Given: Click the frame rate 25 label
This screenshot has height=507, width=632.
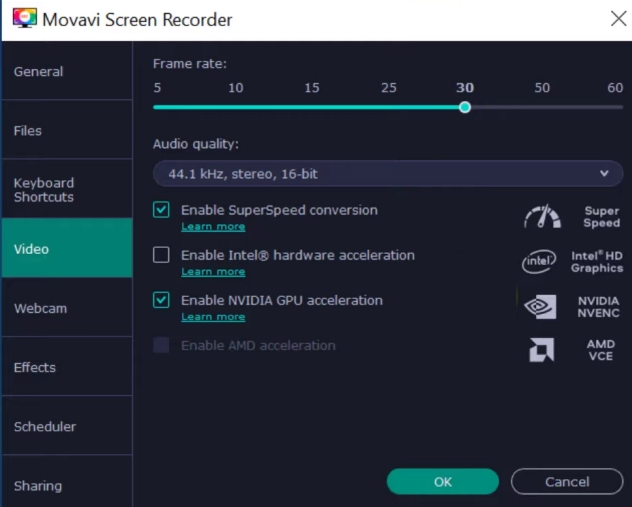Looking at the screenshot, I should point(389,87).
